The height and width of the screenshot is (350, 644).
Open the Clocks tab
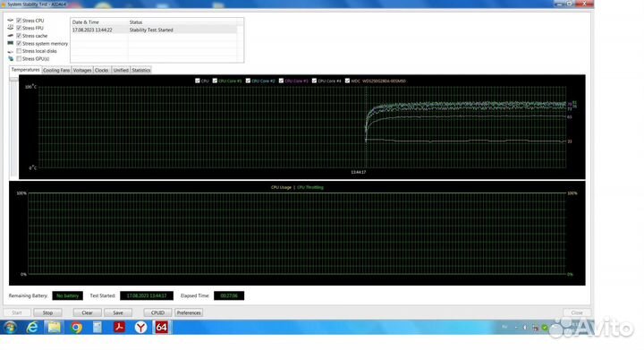101,70
